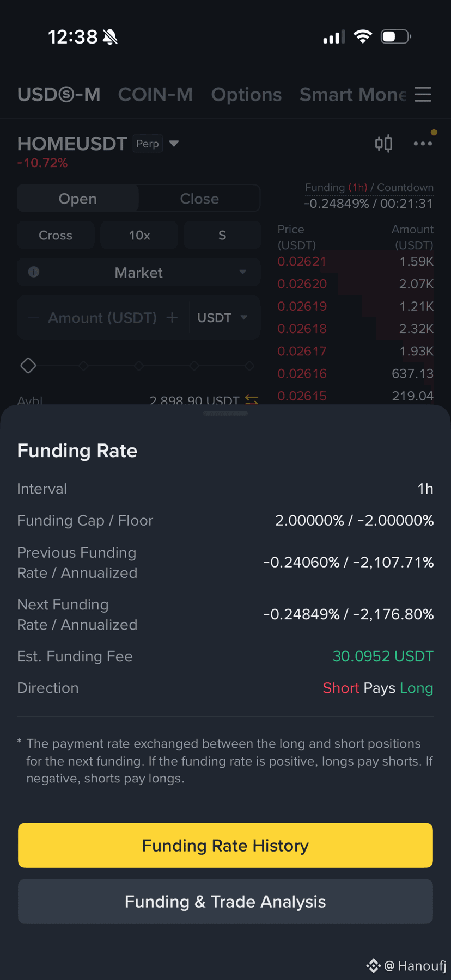Tap the transfer arrows icon beside available balance
The height and width of the screenshot is (980, 451).
[252, 400]
